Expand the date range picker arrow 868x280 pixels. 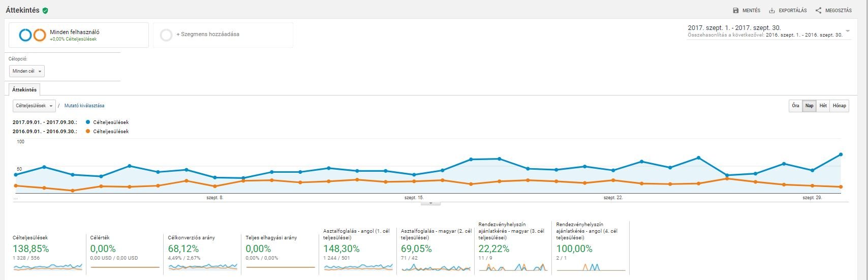click(848, 32)
